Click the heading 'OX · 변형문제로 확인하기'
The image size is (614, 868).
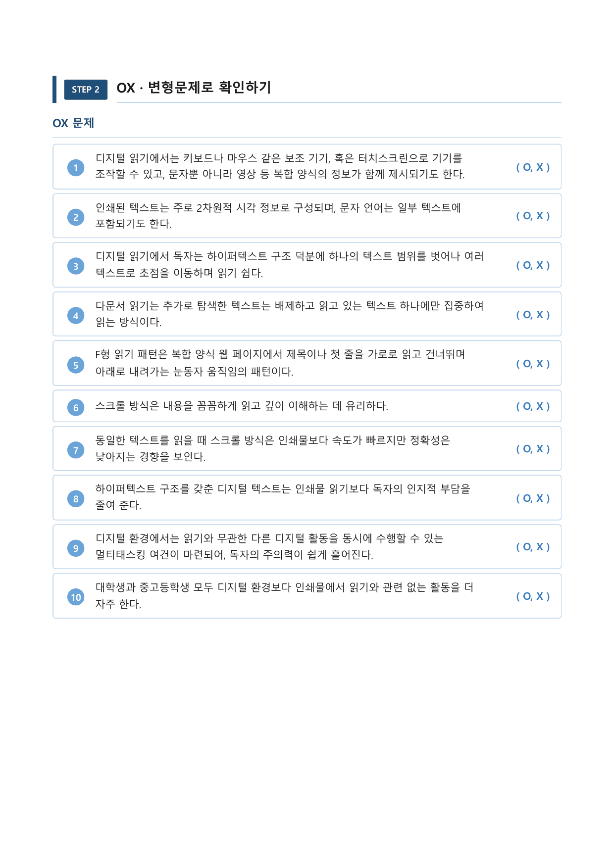(194, 88)
